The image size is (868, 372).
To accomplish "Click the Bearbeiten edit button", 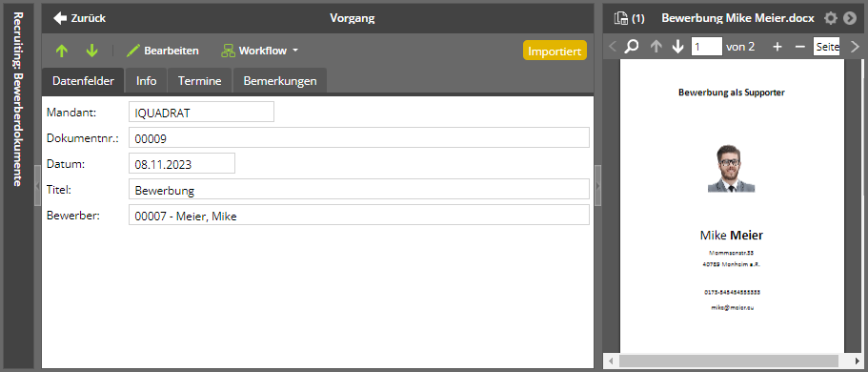I will click(x=163, y=51).
